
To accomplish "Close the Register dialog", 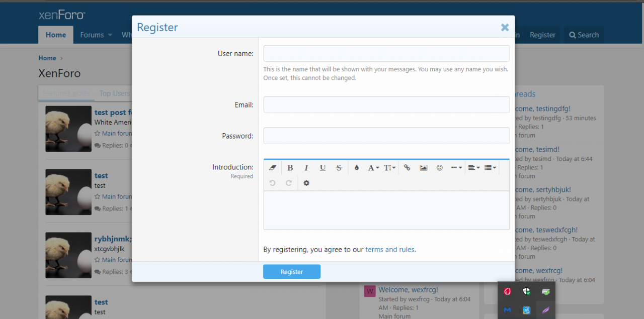I will tap(505, 28).
